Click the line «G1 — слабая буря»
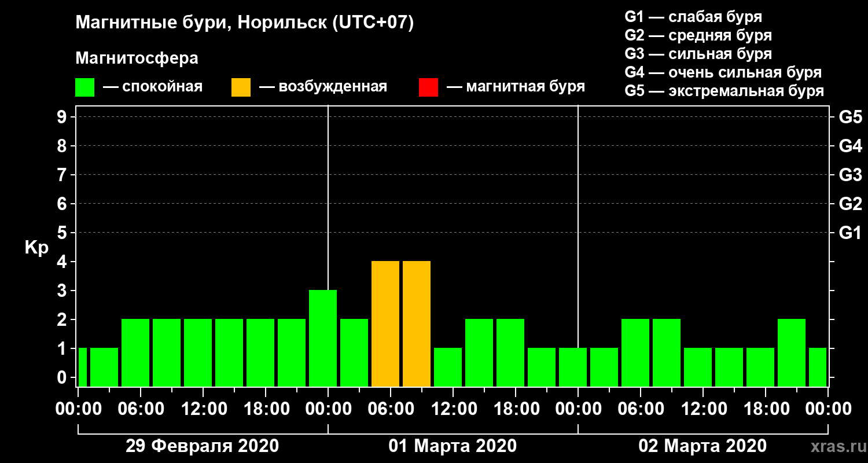868x463 pixels. click(x=693, y=17)
